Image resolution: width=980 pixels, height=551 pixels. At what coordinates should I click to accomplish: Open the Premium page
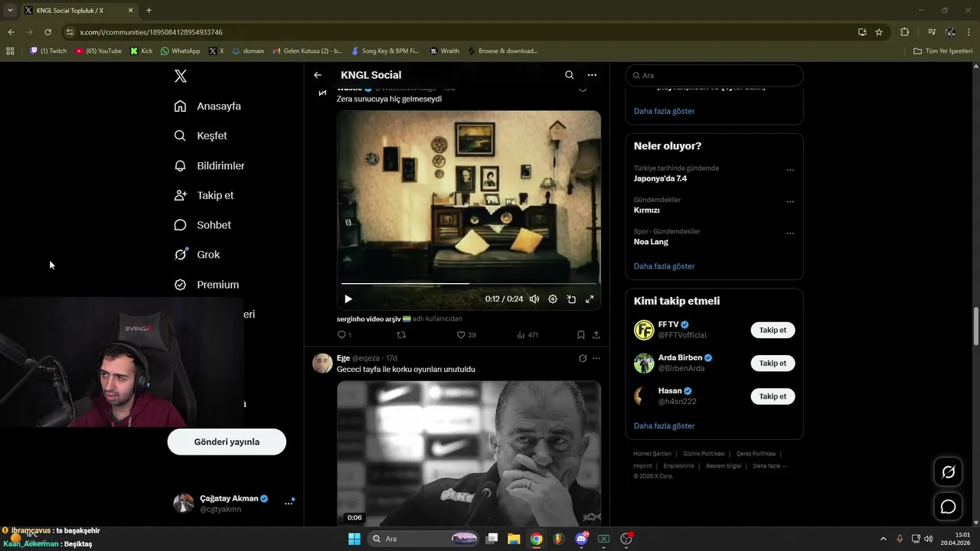206,285
